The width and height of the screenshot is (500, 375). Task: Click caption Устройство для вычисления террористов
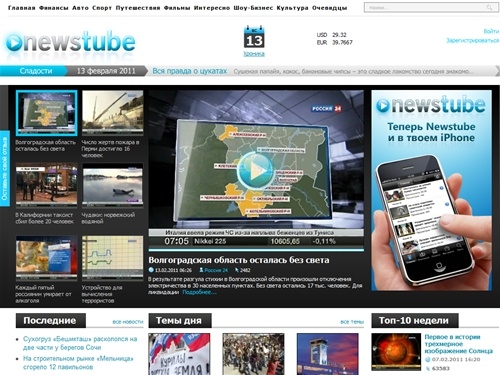click(102, 294)
